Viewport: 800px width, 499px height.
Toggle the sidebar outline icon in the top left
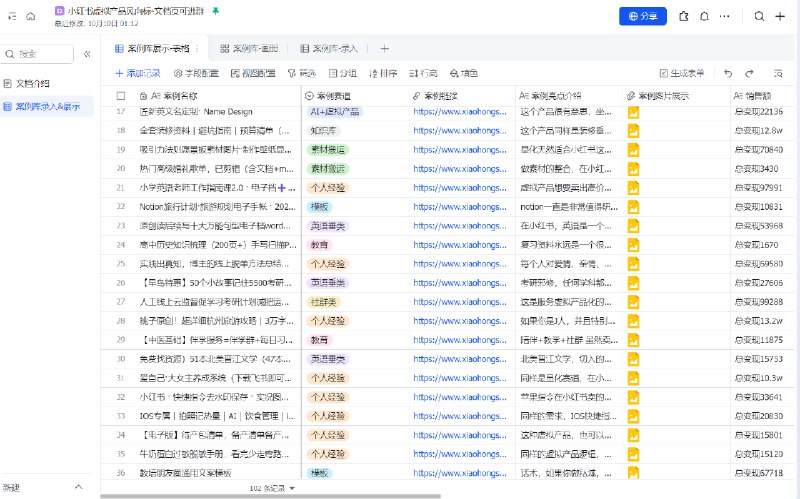[x=12, y=16]
